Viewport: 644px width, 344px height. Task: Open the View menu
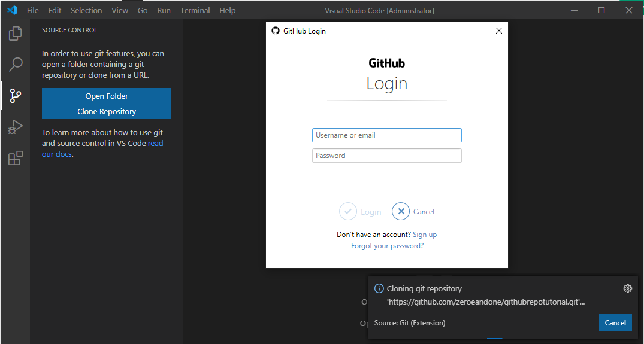[120, 11]
